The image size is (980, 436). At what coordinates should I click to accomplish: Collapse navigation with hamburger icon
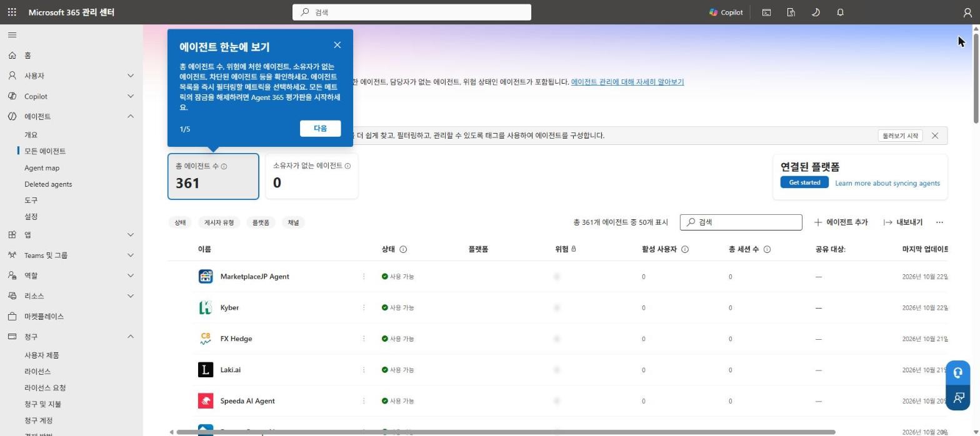[x=12, y=35]
